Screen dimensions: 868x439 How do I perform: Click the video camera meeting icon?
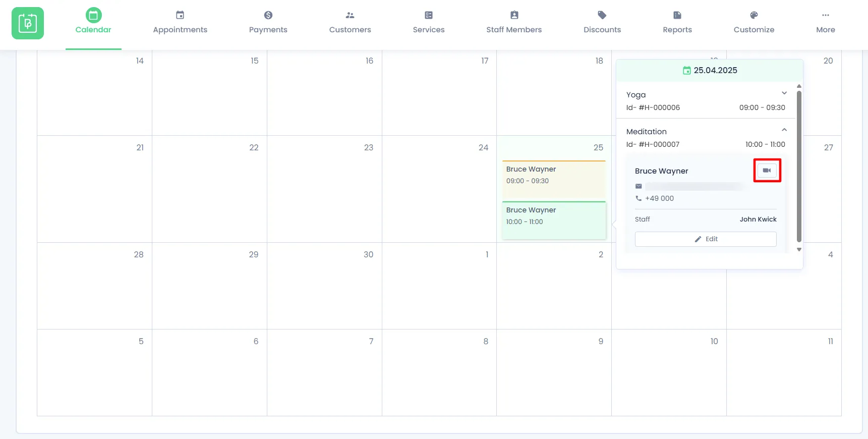pyautogui.click(x=767, y=171)
